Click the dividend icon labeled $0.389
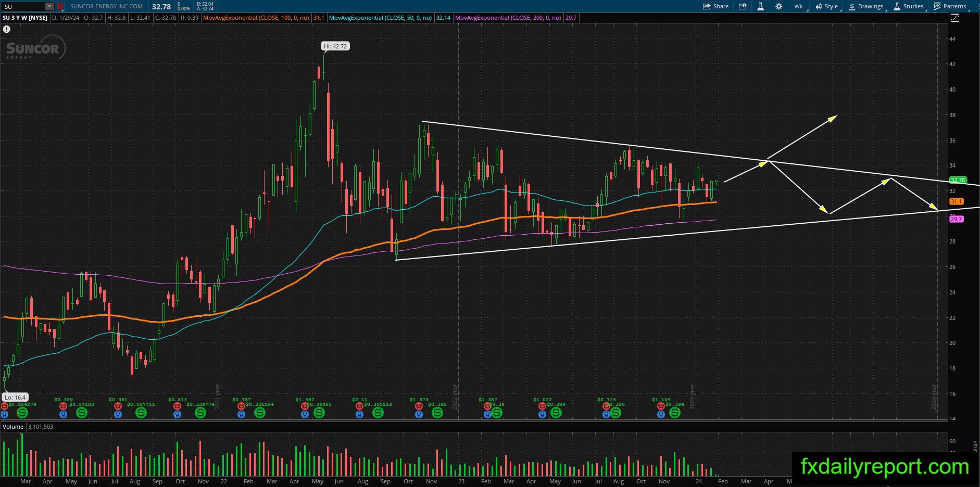Image resolution: width=980 pixels, height=487 pixels. point(556,413)
